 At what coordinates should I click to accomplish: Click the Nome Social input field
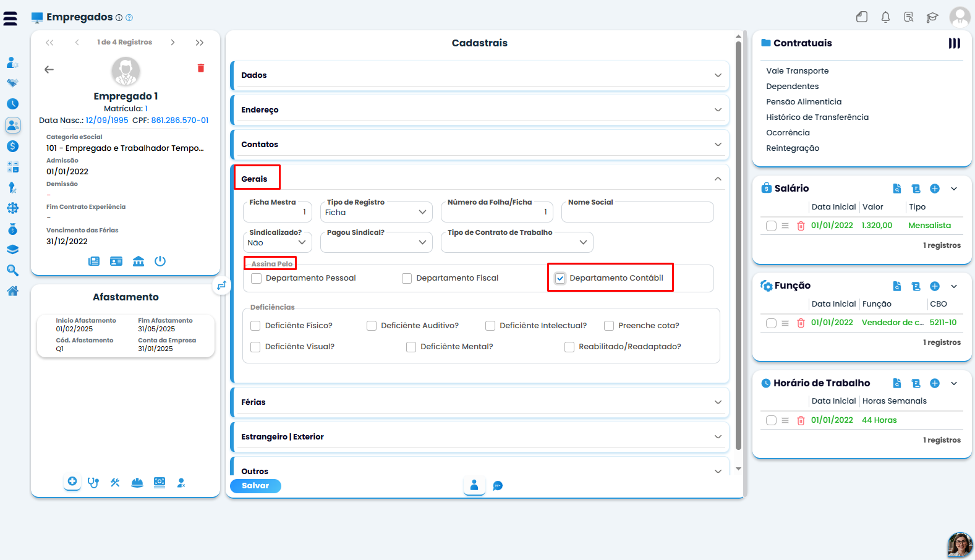point(637,212)
